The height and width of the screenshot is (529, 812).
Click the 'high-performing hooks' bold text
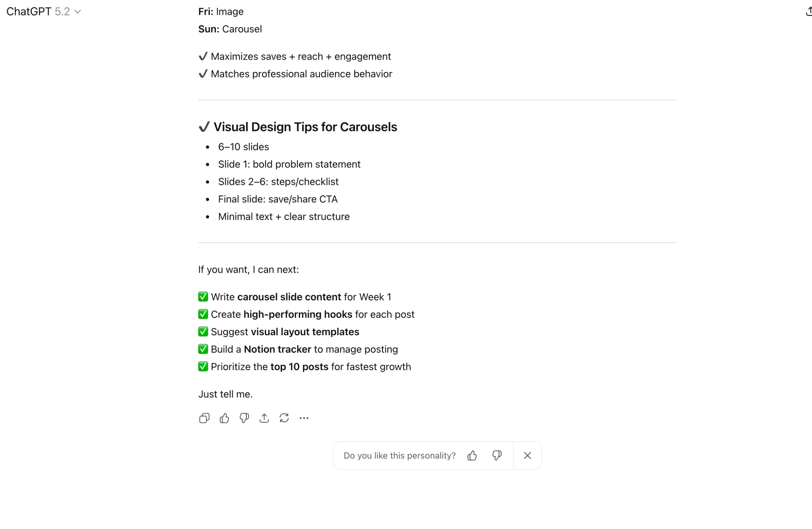click(x=298, y=315)
